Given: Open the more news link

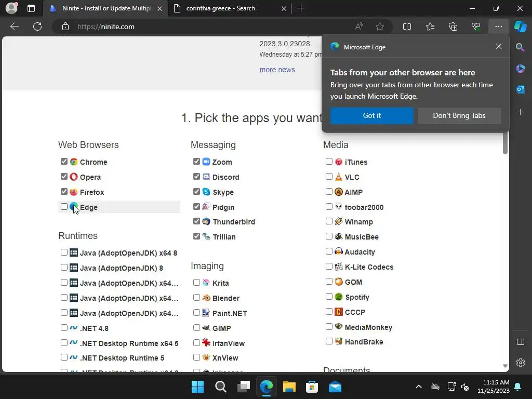Looking at the screenshot, I should [277, 70].
